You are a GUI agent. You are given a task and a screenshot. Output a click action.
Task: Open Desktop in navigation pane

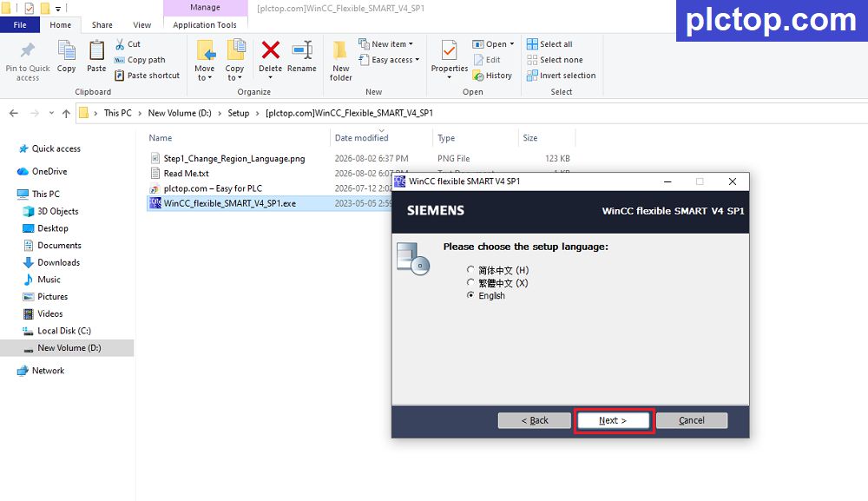point(46,228)
